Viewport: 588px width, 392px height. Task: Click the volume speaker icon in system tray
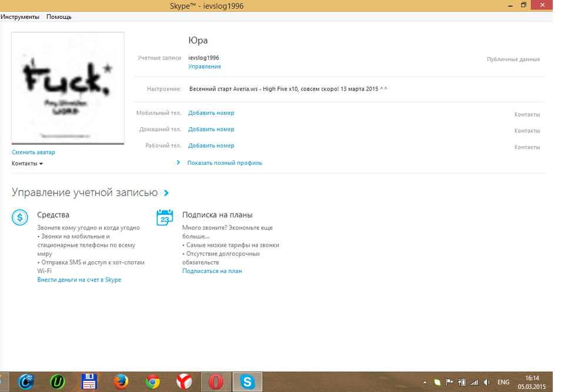pyautogui.click(x=486, y=382)
